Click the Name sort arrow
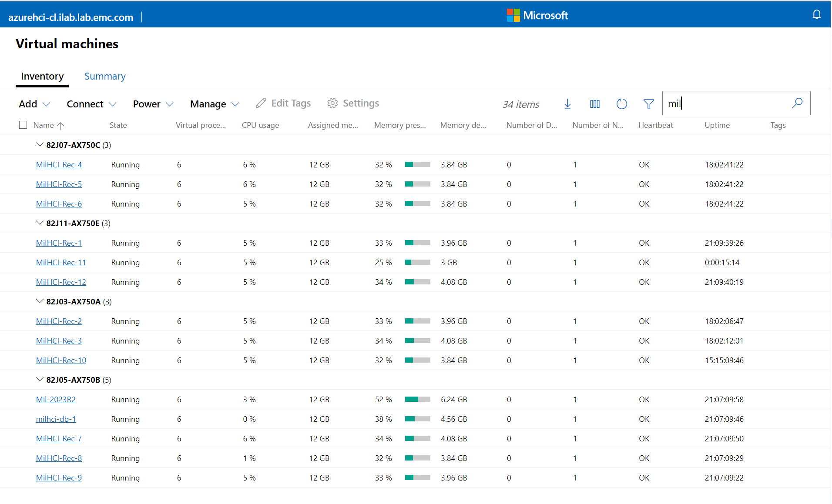Viewport: 832px width, 504px height. pos(60,125)
